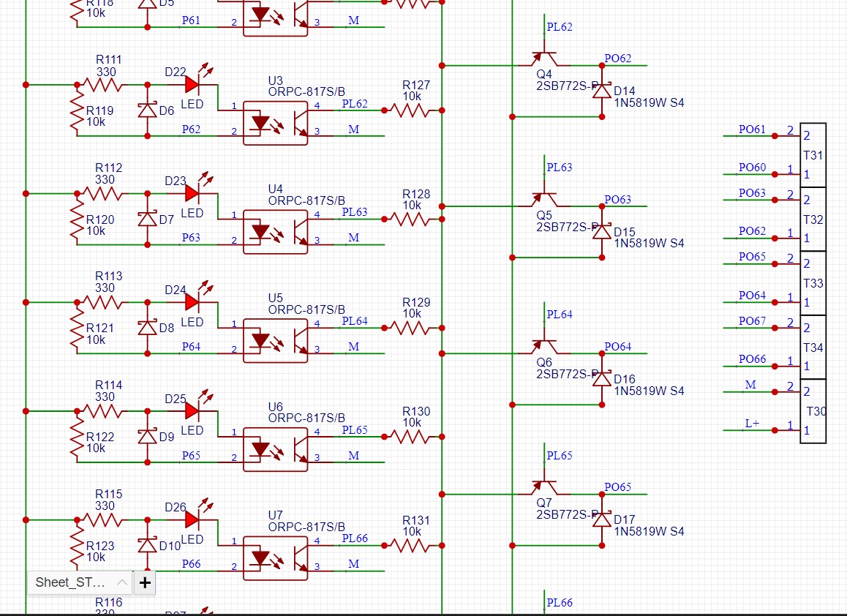Select the L+ net label at T30
The image size is (847, 616).
click(x=752, y=424)
